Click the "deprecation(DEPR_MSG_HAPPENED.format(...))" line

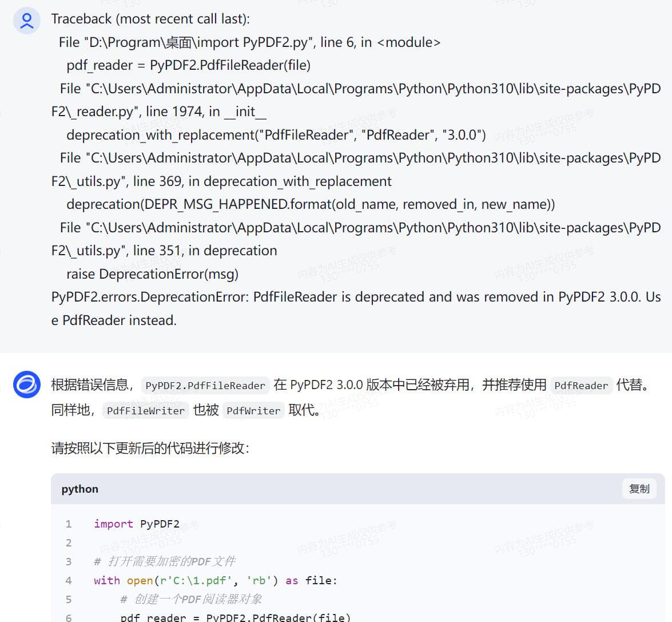[x=311, y=204]
